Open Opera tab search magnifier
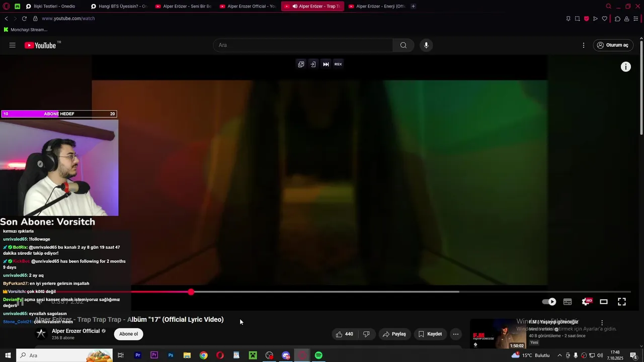 coord(608,6)
